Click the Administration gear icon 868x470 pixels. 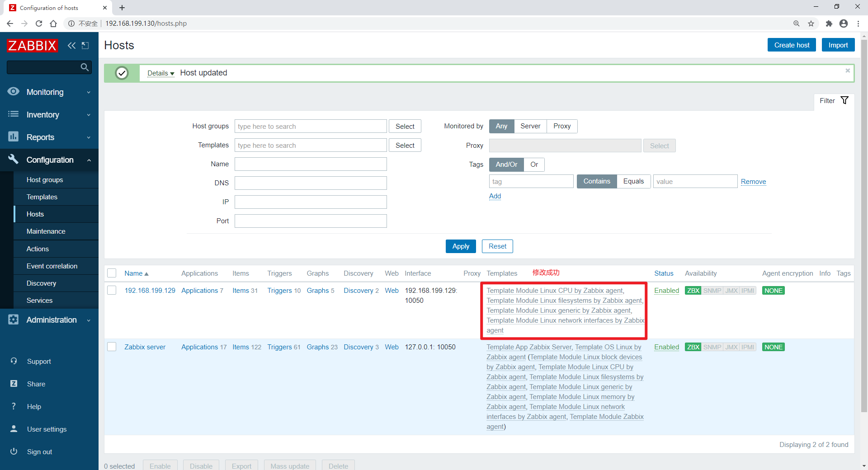[14, 320]
